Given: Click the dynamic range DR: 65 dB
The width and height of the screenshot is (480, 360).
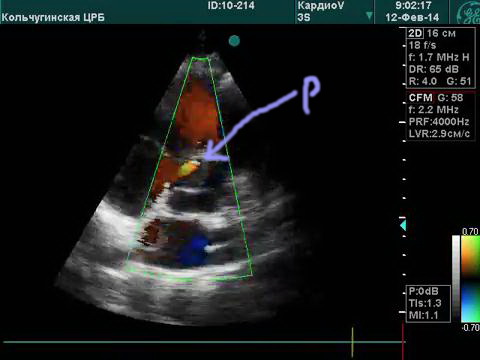Looking at the screenshot, I should coord(434,69).
